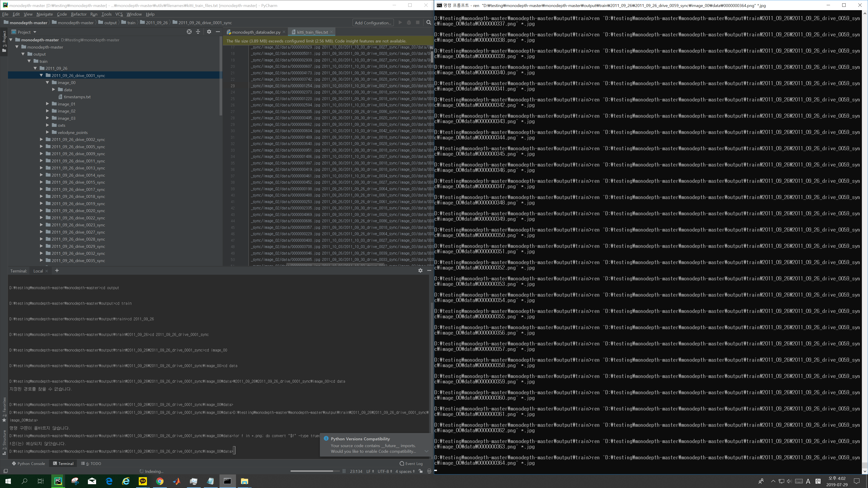Open the Python Console tool window
The image size is (868, 488).
click(x=28, y=463)
